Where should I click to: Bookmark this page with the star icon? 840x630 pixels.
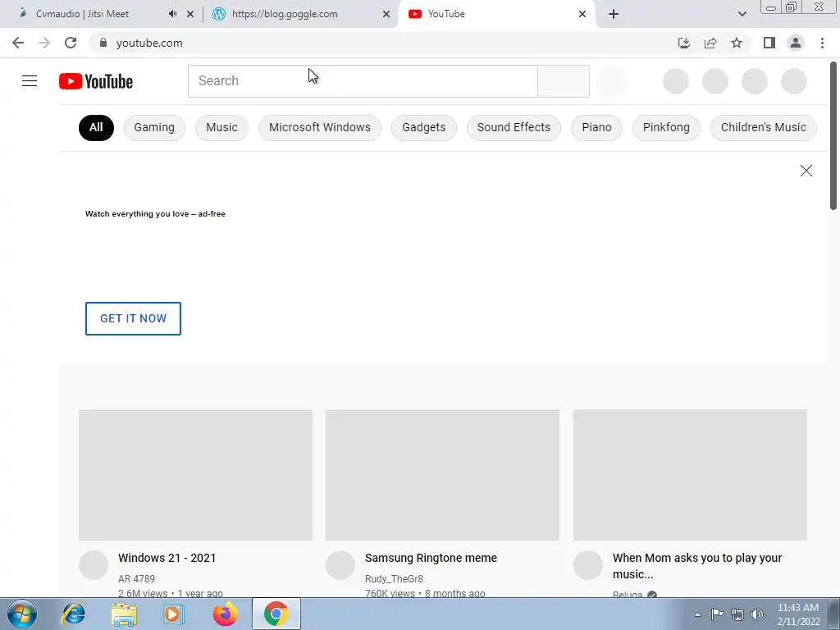(x=737, y=43)
